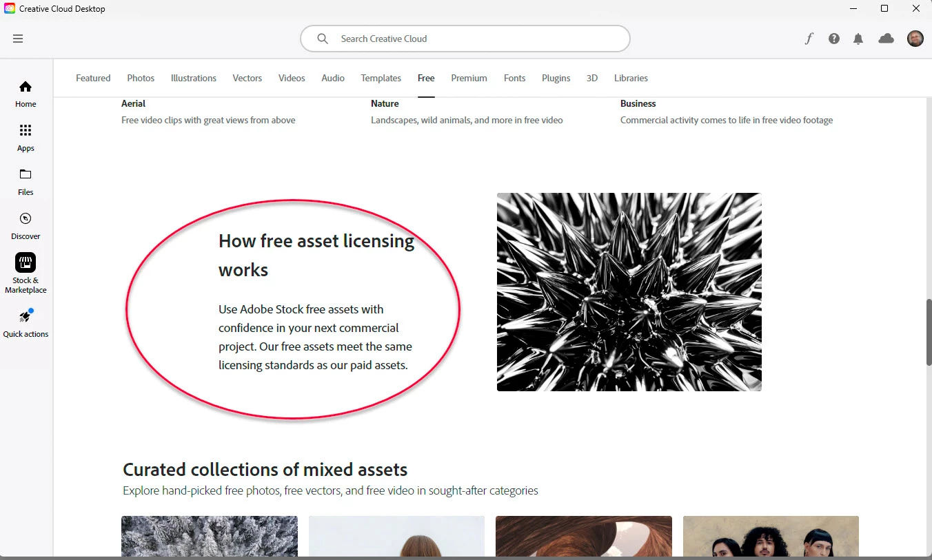Click the Commercial activity comes to life text

[x=727, y=120]
